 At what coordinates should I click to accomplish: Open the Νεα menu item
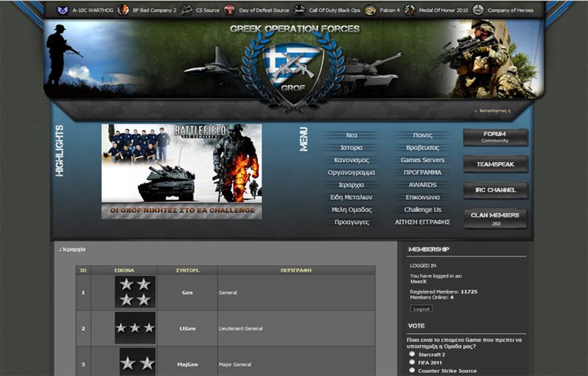[x=351, y=135]
